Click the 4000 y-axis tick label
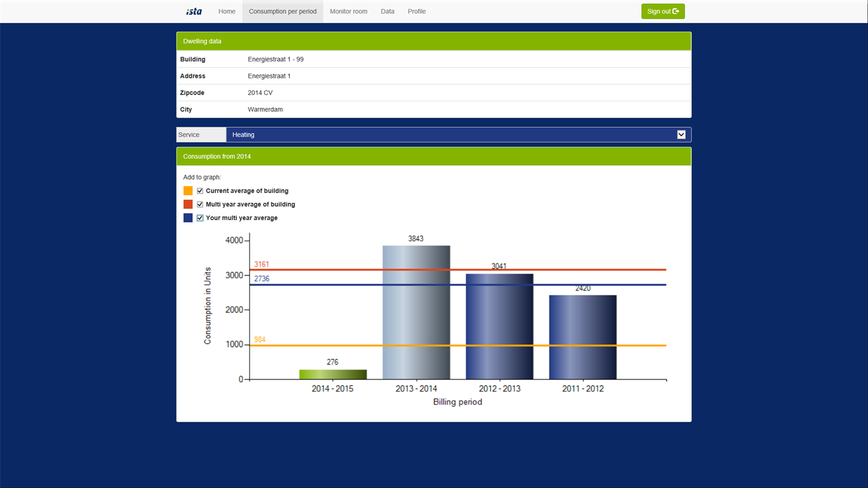The image size is (868, 488). tap(234, 240)
